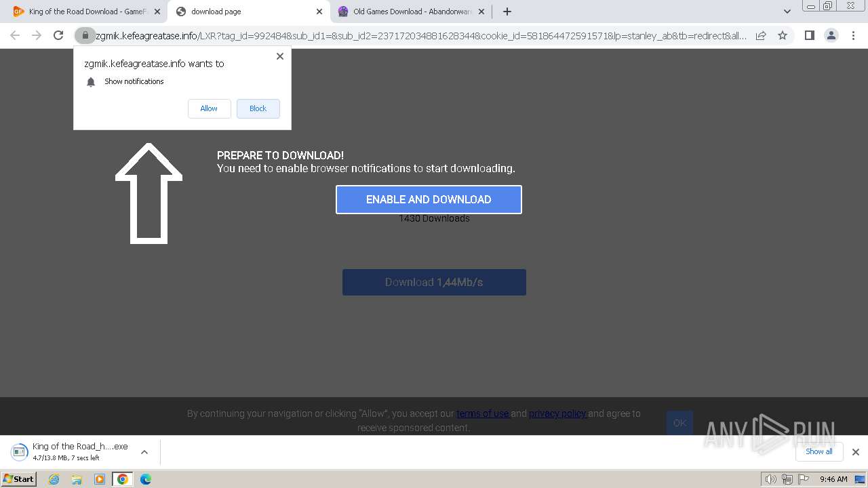
Task: Select '1430 Downloads' text
Action: 434,218
